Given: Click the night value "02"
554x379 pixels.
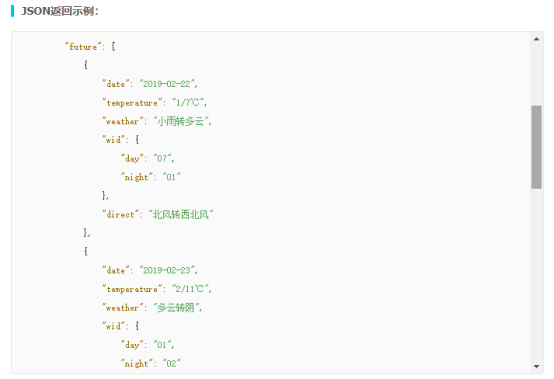Looking at the screenshot, I should [x=171, y=363].
